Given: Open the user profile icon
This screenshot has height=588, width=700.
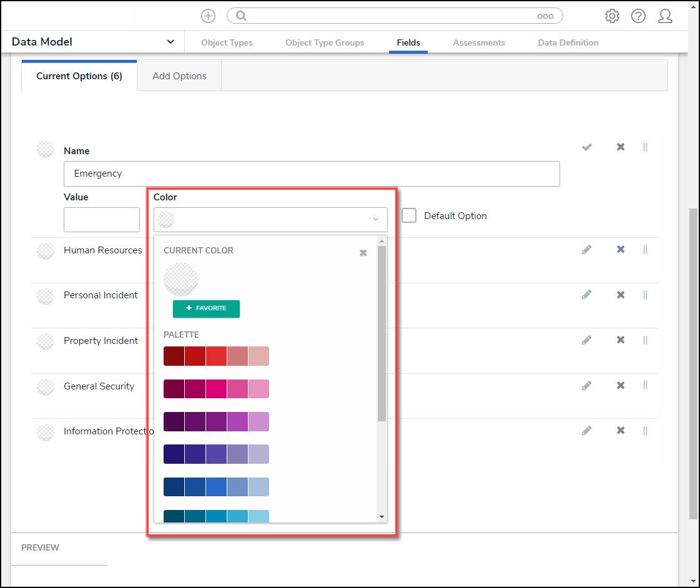Looking at the screenshot, I should [x=665, y=16].
